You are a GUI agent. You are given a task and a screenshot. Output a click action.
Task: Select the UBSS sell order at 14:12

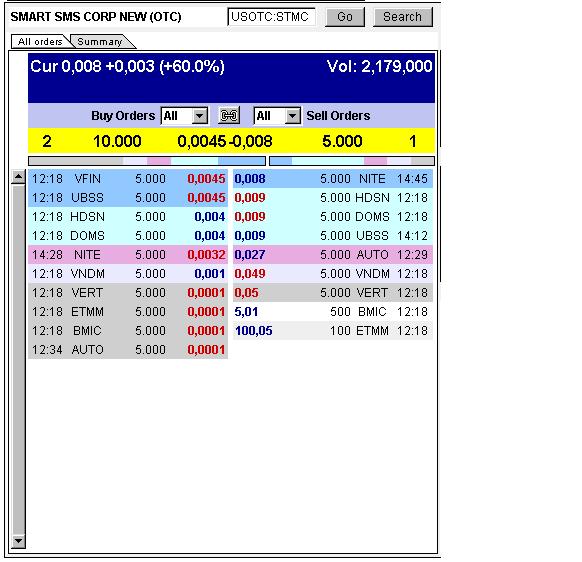click(x=333, y=236)
